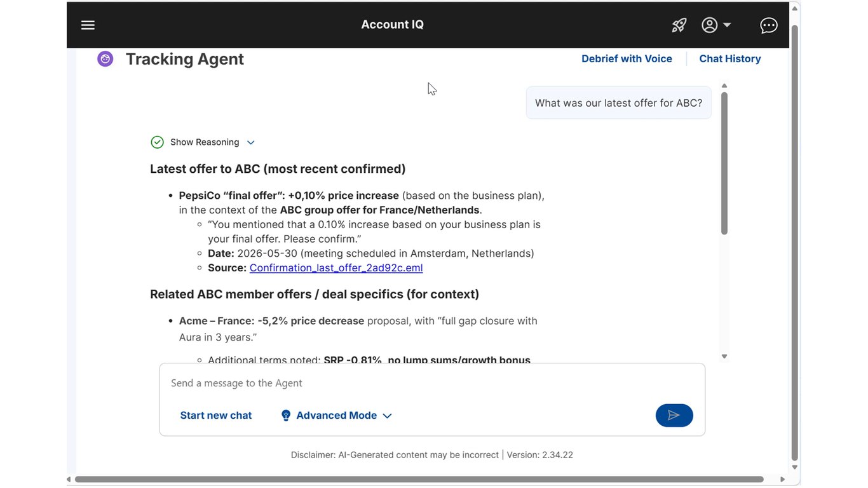Expand the Show Reasoning chevron
The width and height of the screenshot is (868, 488).
(x=250, y=142)
